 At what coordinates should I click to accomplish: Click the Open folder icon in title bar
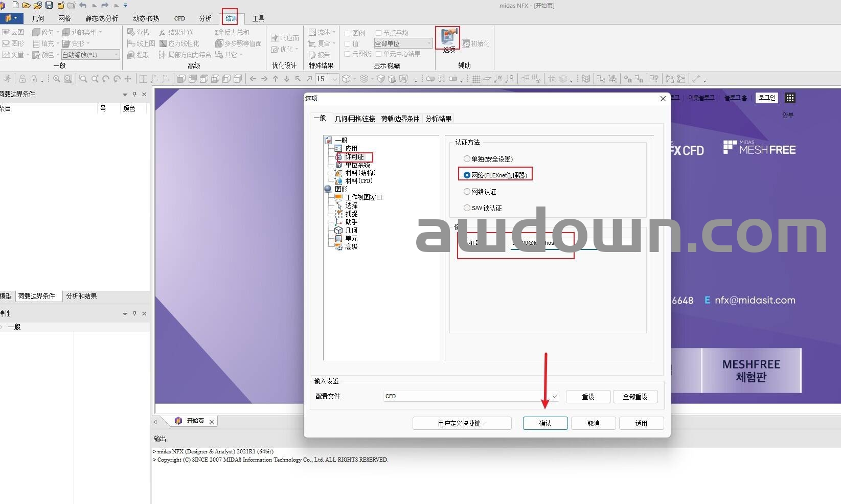[x=26, y=5]
